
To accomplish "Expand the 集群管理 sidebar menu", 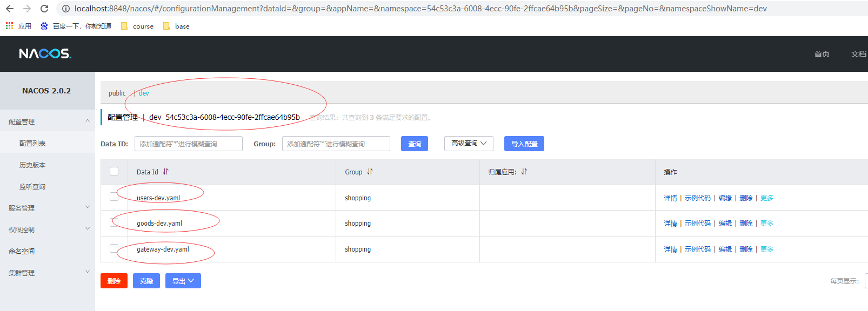I will (48, 273).
